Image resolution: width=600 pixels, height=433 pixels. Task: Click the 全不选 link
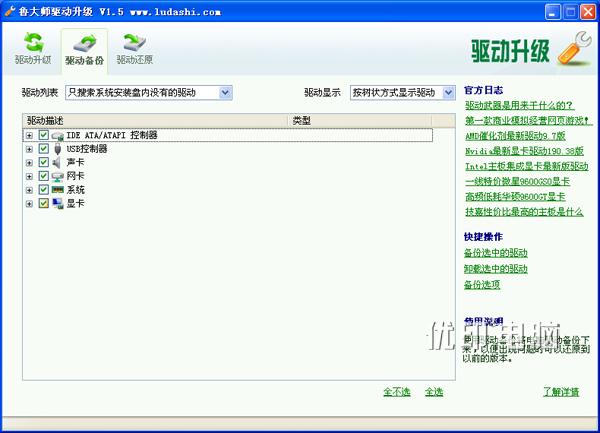[x=397, y=392]
